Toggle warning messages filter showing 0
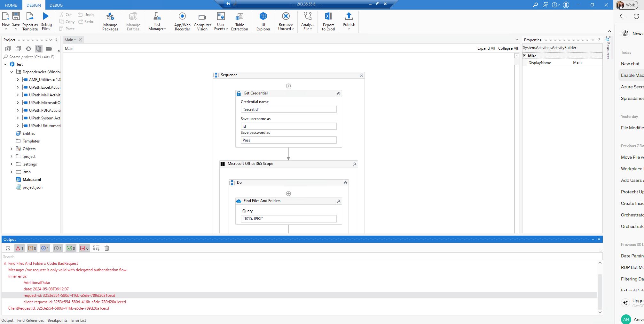 tap(32, 248)
